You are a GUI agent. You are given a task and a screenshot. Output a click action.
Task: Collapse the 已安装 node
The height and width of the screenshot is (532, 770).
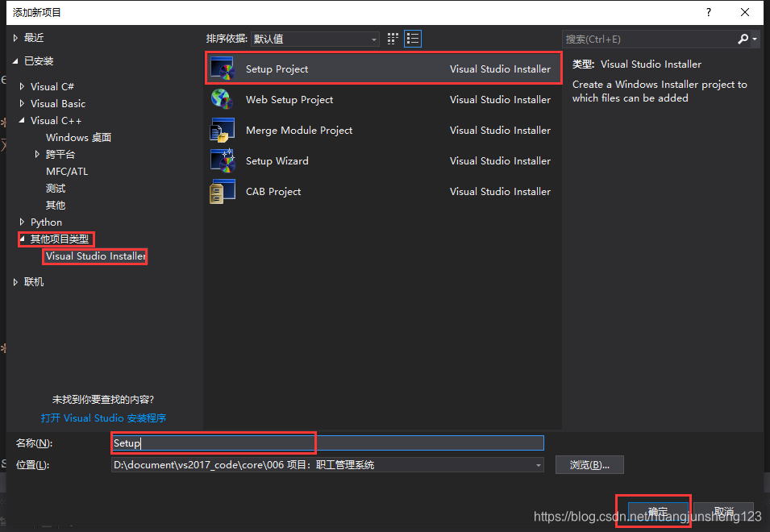coord(15,60)
